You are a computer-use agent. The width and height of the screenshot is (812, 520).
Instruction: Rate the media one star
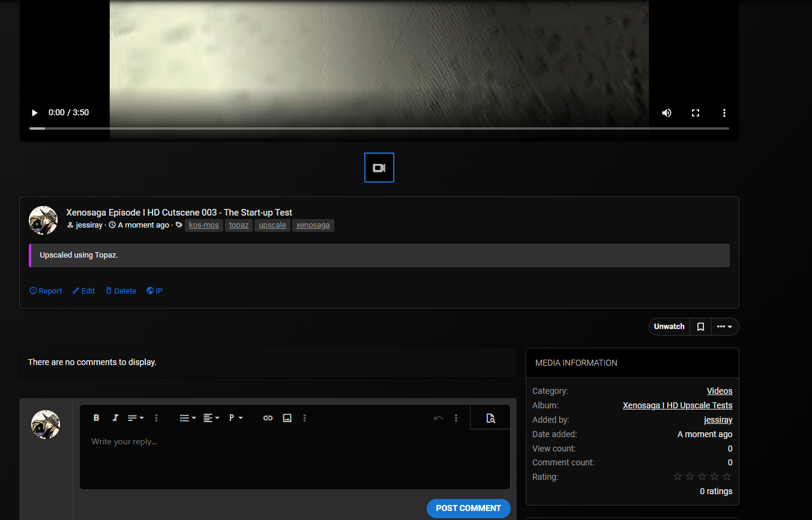pyautogui.click(x=678, y=477)
